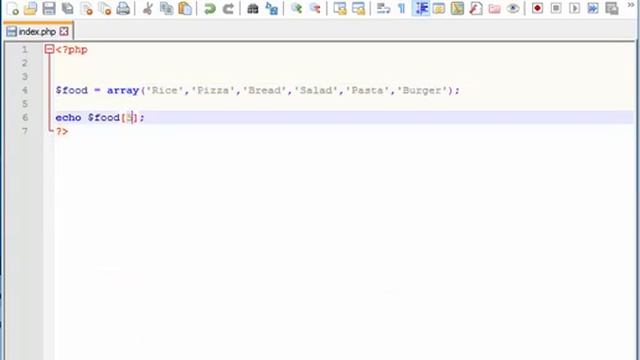Click the Close All documents toolbar icon
640x360 pixels.
pos(105,8)
